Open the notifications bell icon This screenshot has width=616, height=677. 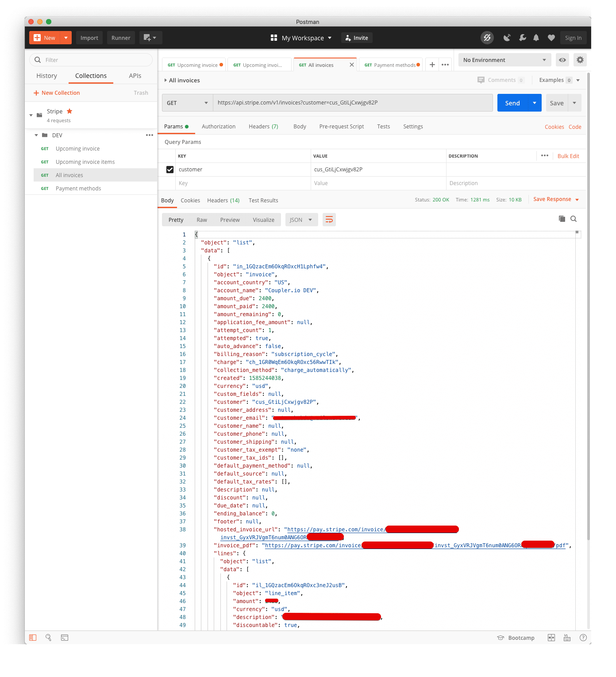click(536, 38)
